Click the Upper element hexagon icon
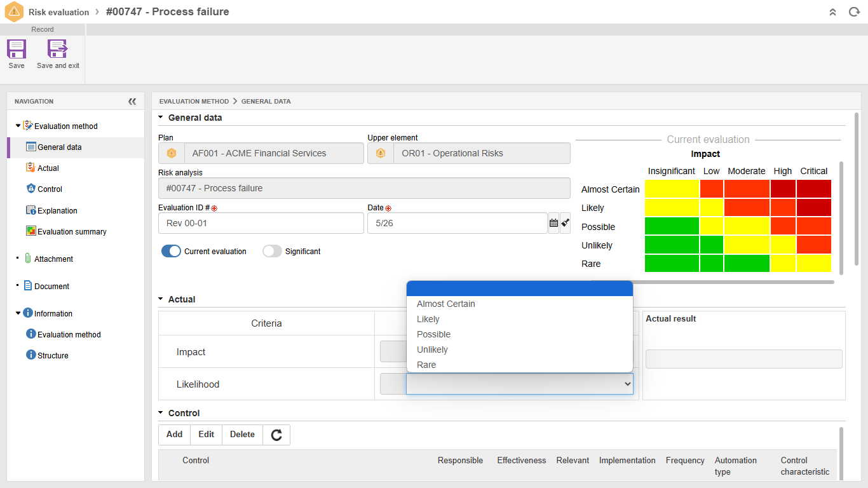Viewport: 868px width, 488px height. (x=381, y=153)
